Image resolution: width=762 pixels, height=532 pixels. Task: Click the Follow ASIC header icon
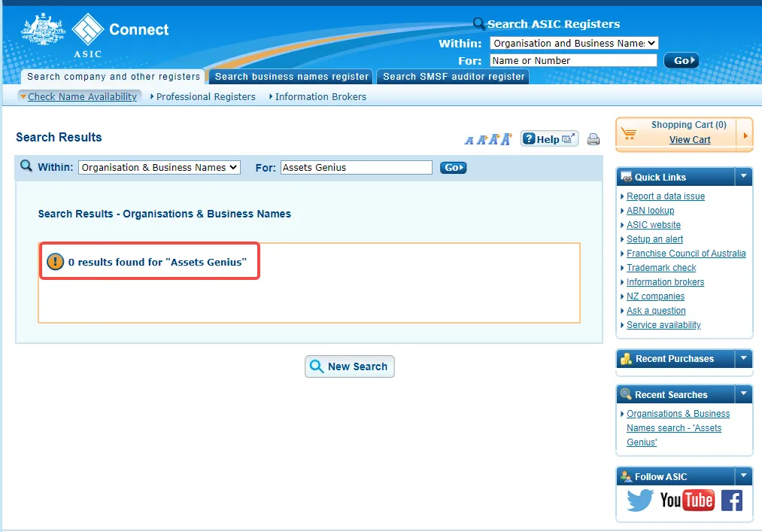pos(627,476)
